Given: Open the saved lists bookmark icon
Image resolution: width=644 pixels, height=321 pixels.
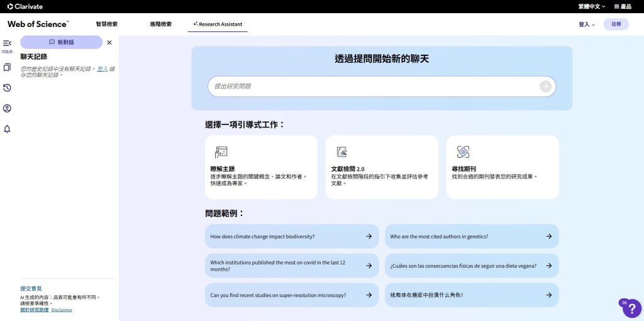Looking at the screenshot, I should [7, 67].
